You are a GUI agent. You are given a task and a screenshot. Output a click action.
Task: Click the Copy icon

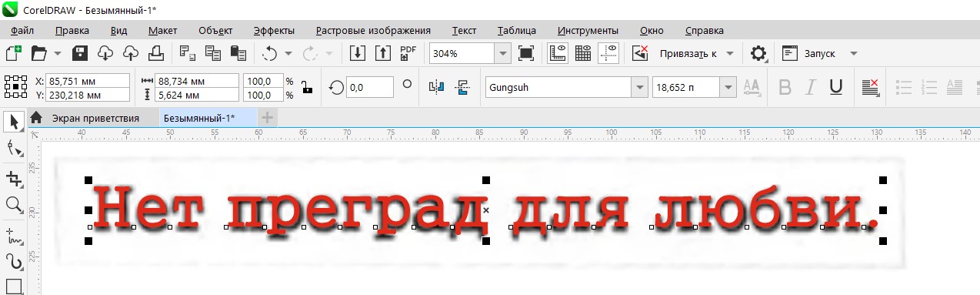pyautogui.click(x=212, y=53)
